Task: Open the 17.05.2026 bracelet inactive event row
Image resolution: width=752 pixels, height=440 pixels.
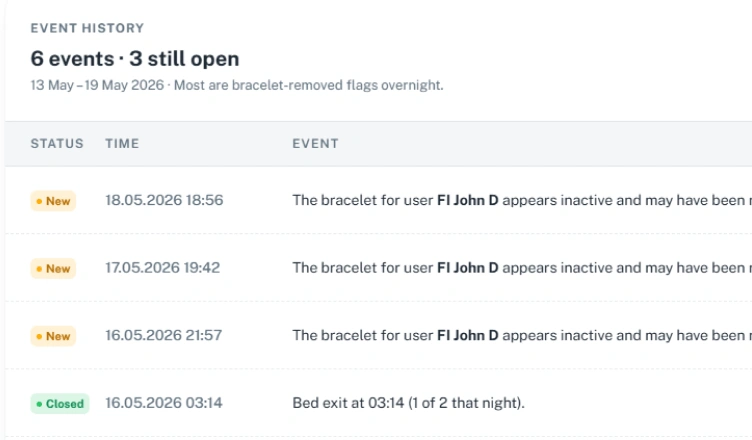Action: 378,268
